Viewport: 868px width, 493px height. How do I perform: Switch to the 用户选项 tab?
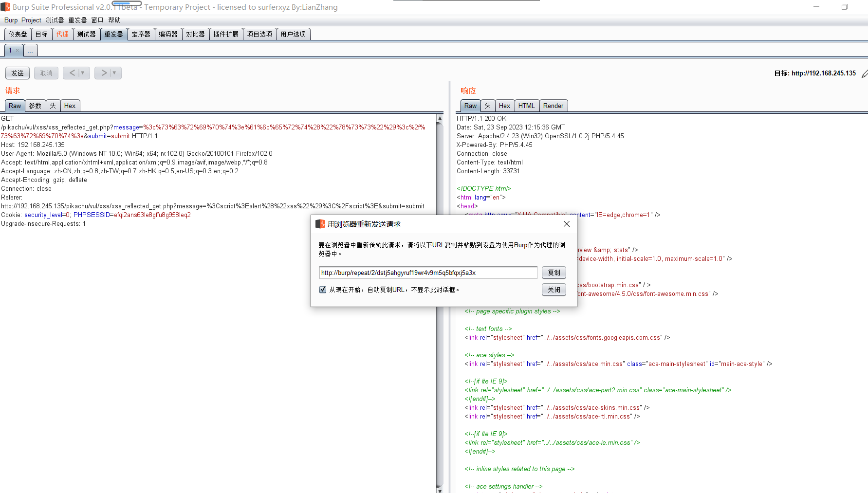(x=293, y=34)
